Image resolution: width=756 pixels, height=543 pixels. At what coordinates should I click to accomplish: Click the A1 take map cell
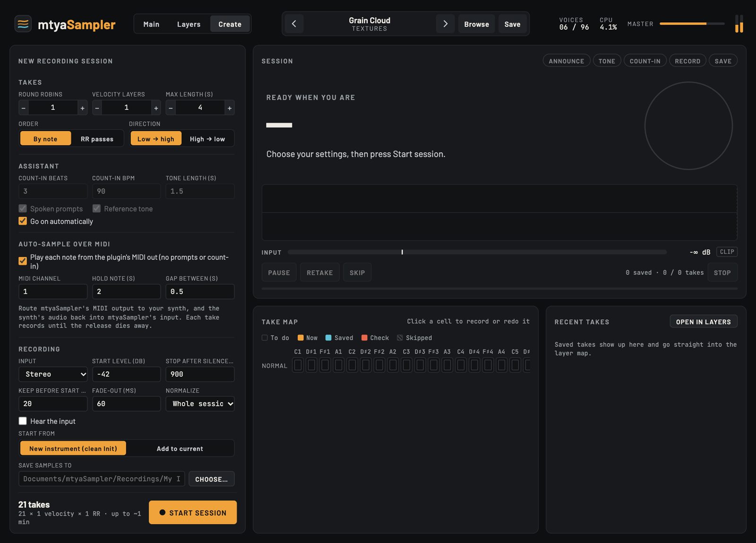click(339, 365)
